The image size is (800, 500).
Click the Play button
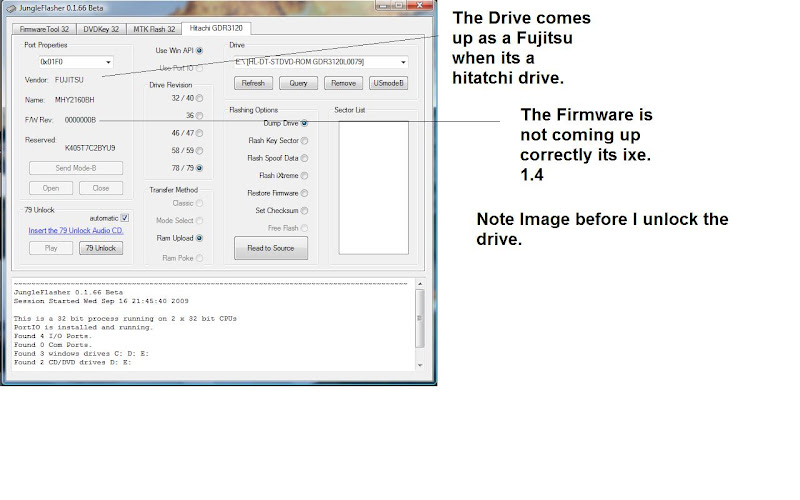51,248
